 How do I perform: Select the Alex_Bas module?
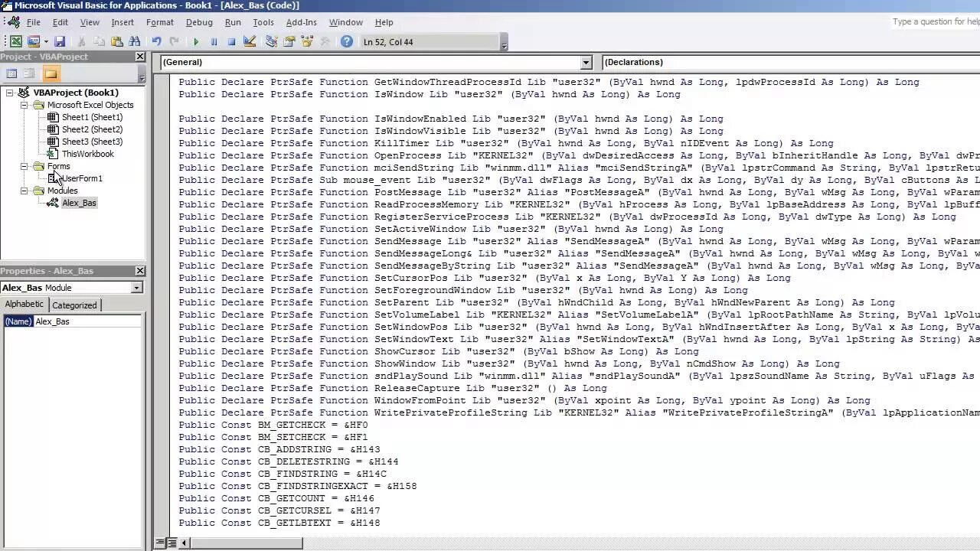(79, 203)
